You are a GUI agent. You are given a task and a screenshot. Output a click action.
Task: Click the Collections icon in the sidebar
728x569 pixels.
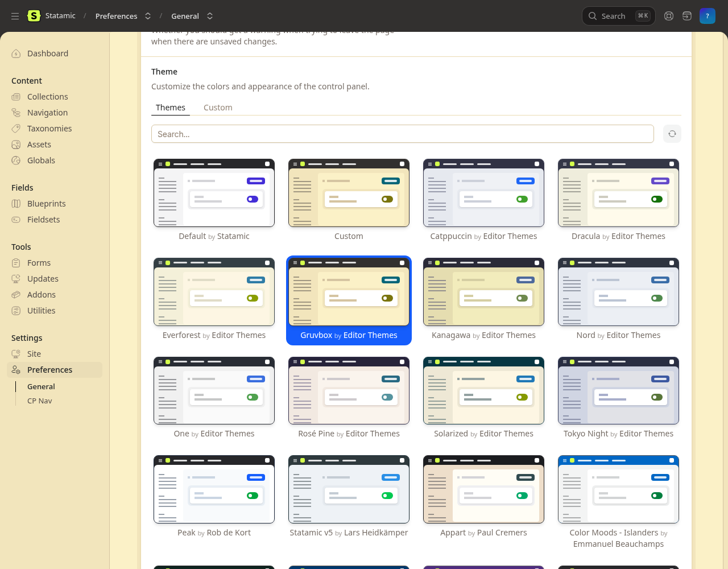[16, 97]
